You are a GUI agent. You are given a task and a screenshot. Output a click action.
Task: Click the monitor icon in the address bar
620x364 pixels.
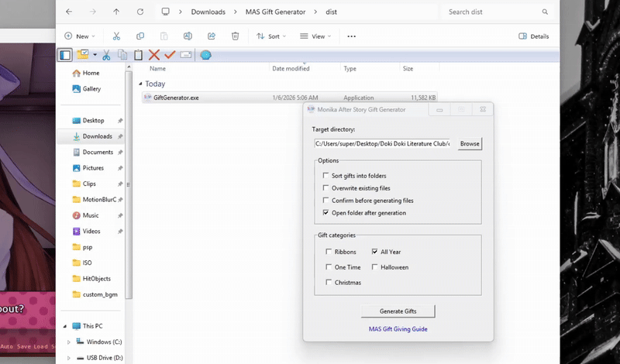pos(166,12)
